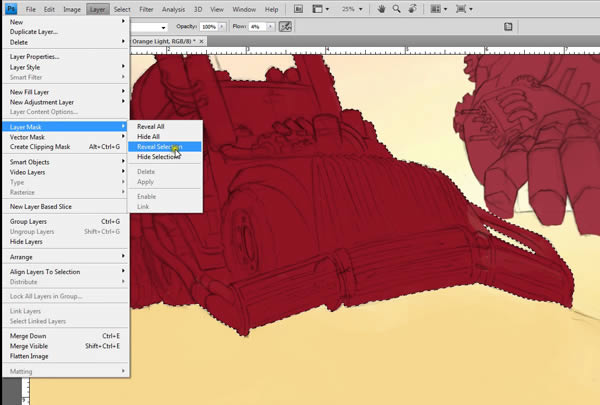The width and height of the screenshot is (600, 405).
Task: Open the View menu
Action: point(217,9)
